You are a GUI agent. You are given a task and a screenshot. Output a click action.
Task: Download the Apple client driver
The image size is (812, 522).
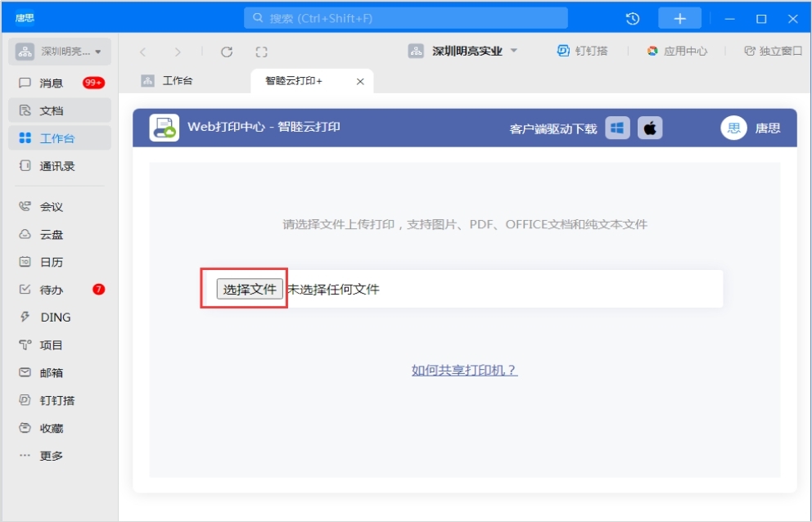(650, 128)
